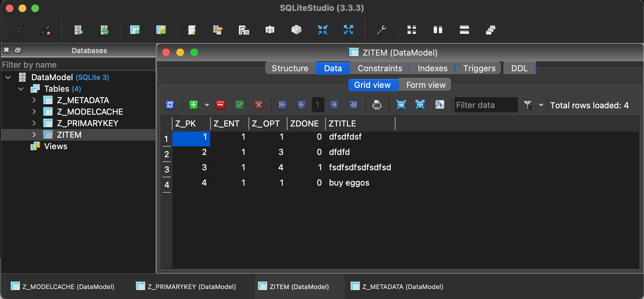This screenshot has height=299, width=644.
Task: Open the SQL functions editor (Fx) icon
Action: point(244,30)
